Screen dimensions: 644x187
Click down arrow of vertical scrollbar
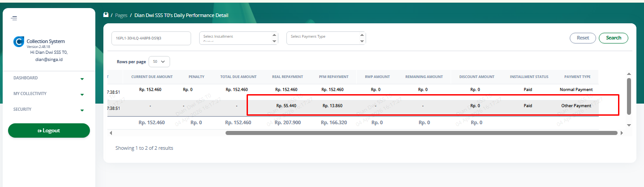[629, 125]
